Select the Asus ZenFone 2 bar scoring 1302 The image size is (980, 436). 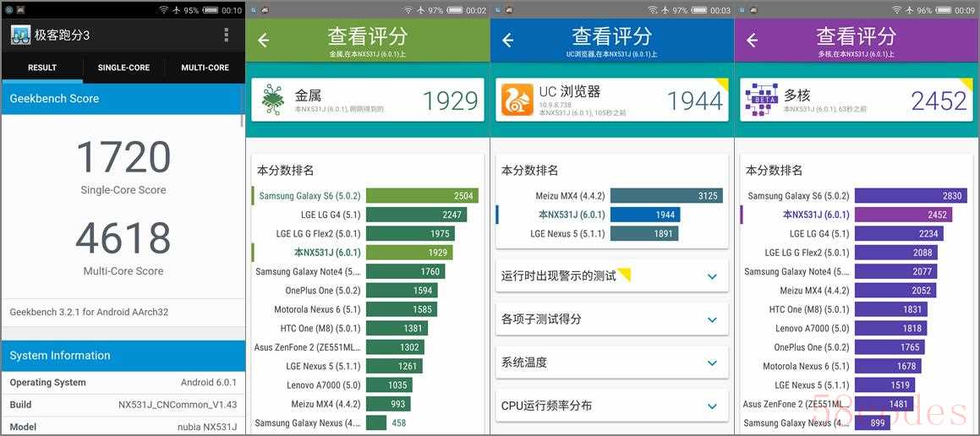pos(396,347)
